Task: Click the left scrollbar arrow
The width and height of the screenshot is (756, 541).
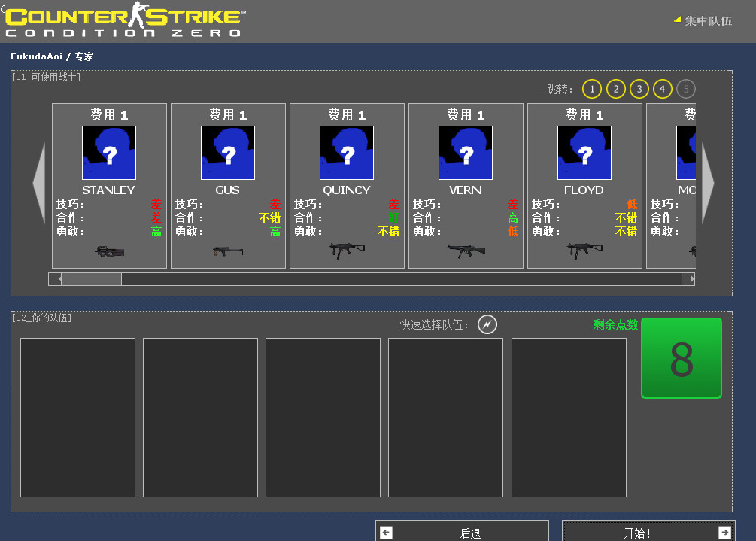Action: tap(56, 278)
